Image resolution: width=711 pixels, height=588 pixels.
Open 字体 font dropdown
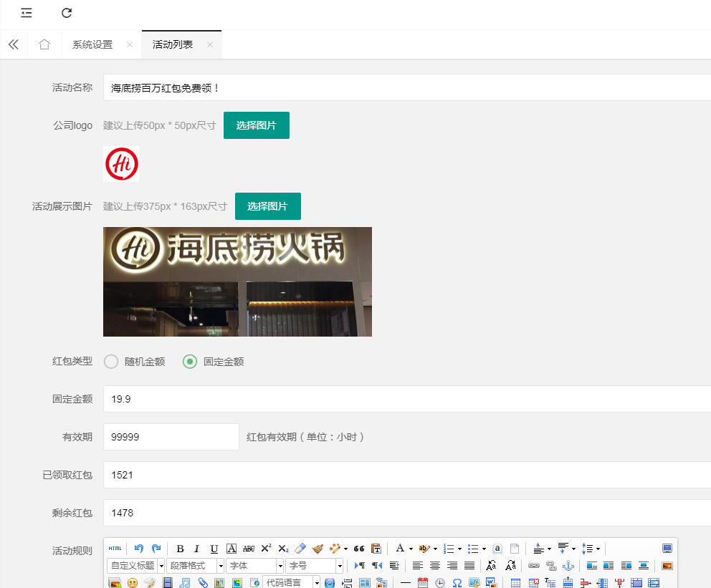[255, 566]
